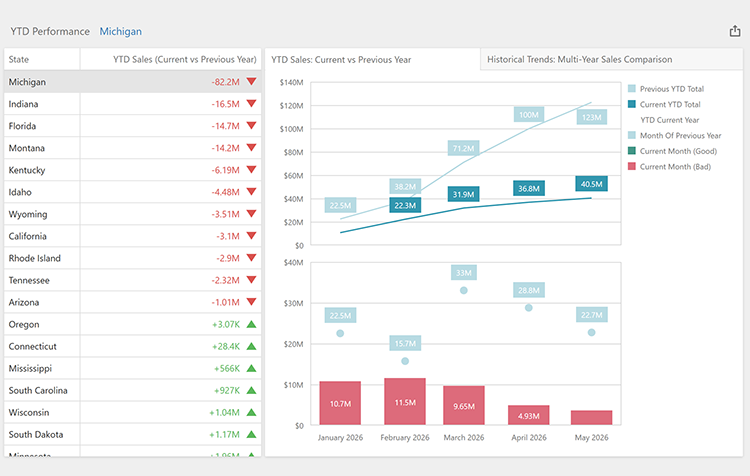Click the State column header
750x476 pixels.
[x=42, y=59]
